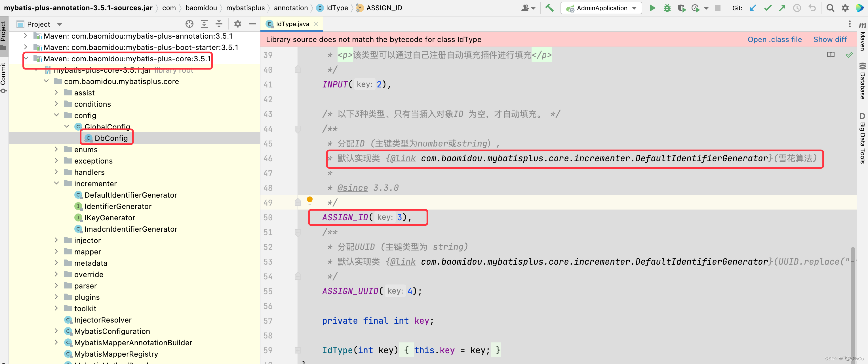This screenshot has height=364, width=868.
Task: Select DefaultIdentifierGenerator class in tree
Action: tap(130, 195)
